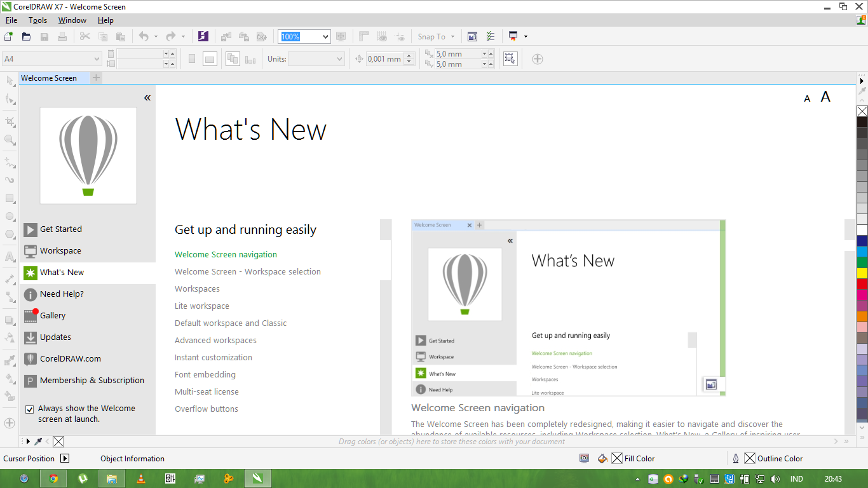
Task: Click the new document plus tab
Action: 96,78
